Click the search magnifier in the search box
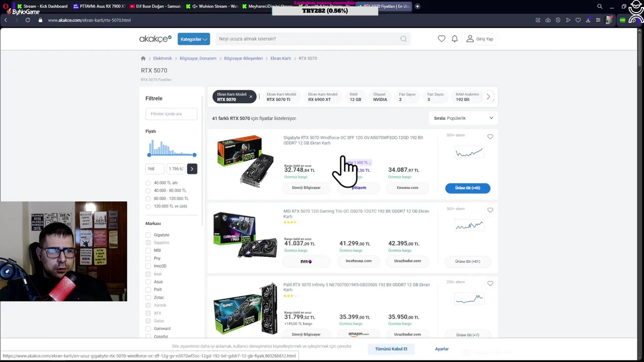The width and height of the screenshot is (644, 362). (404, 39)
